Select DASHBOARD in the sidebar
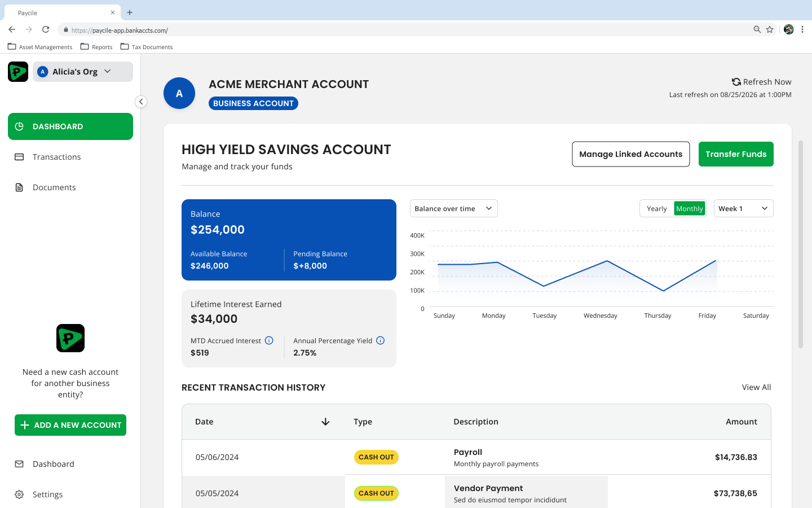Screen dimensions: 812x508 pos(70,126)
